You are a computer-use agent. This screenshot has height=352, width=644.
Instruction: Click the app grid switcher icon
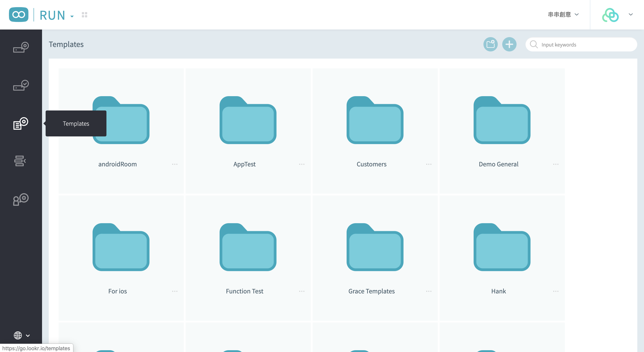pyautogui.click(x=85, y=15)
